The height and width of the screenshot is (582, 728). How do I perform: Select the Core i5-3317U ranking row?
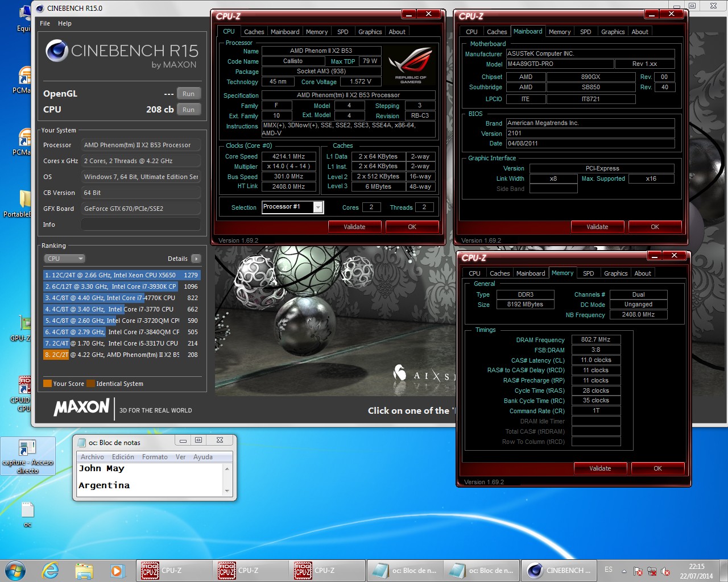pyautogui.click(x=121, y=343)
